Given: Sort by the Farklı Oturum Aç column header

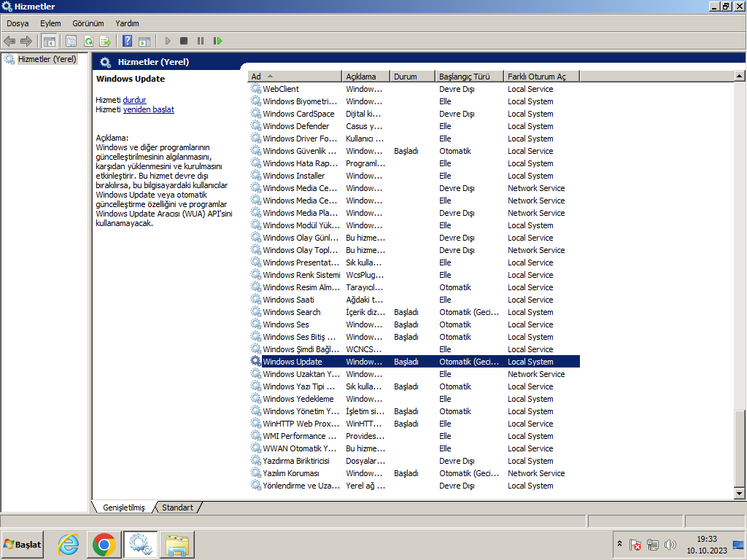Looking at the screenshot, I should pos(542,76).
